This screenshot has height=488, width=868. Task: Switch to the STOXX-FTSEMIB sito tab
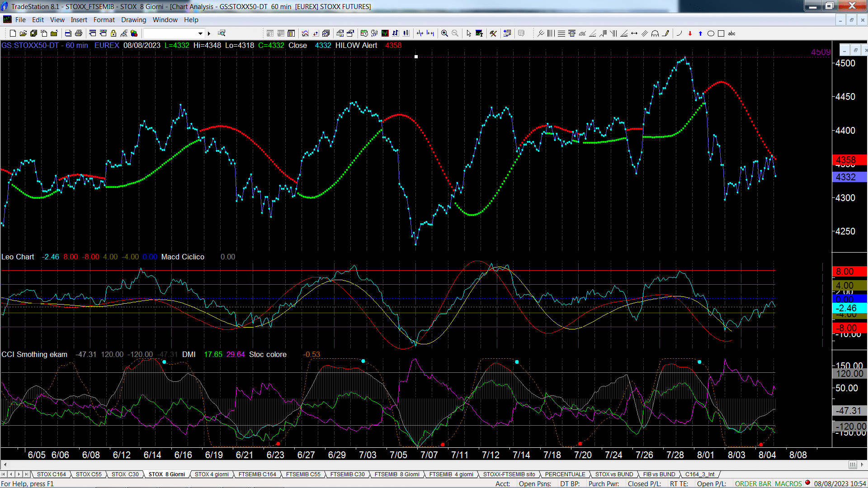pos(509,474)
